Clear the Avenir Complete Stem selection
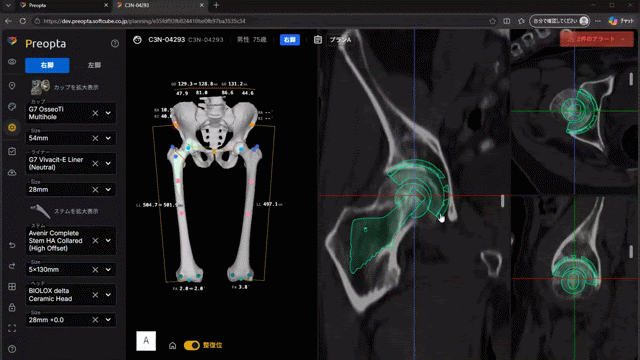This screenshot has height=360, width=640. tap(95, 240)
